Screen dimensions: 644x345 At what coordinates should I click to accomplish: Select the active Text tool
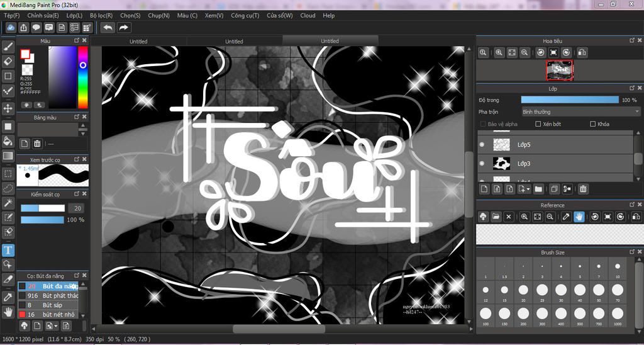[8, 250]
